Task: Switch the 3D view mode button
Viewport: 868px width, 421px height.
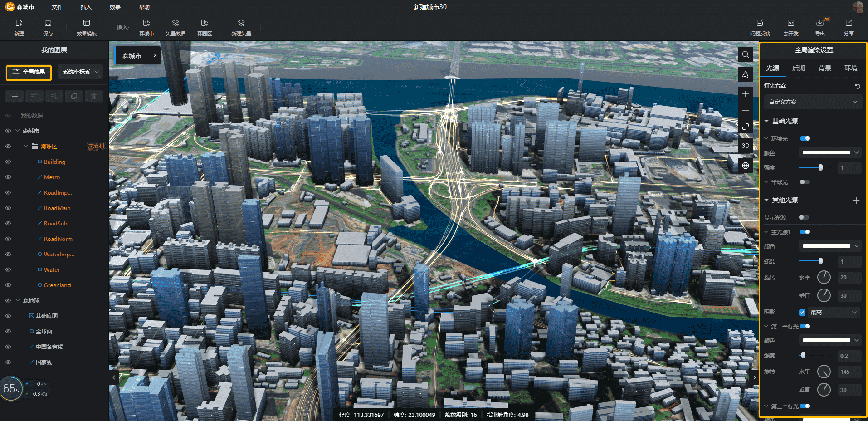Action: (745, 146)
